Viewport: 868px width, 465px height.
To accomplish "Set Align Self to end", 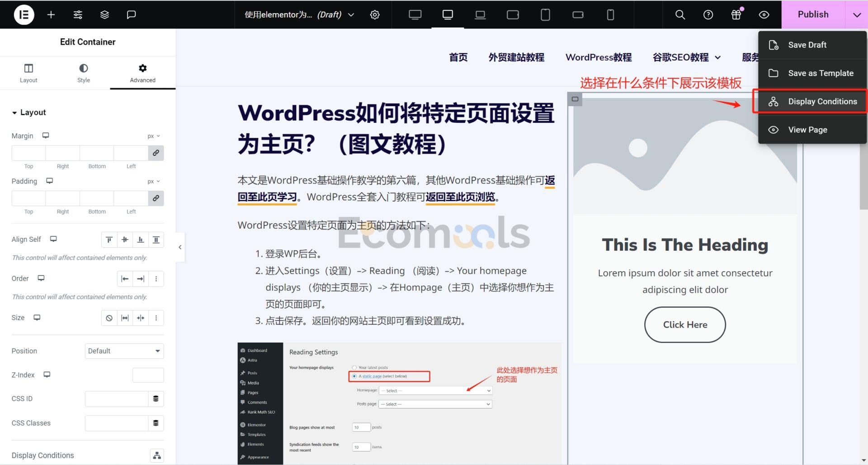I will [141, 240].
